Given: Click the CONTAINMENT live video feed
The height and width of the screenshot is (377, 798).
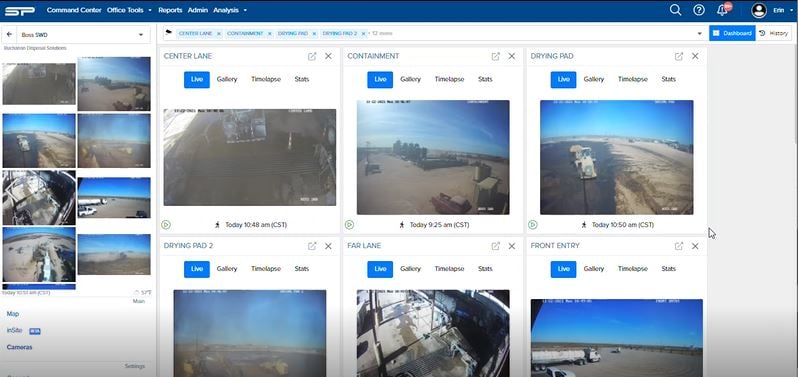Looking at the screenshot, I should (x=433, y=157).
